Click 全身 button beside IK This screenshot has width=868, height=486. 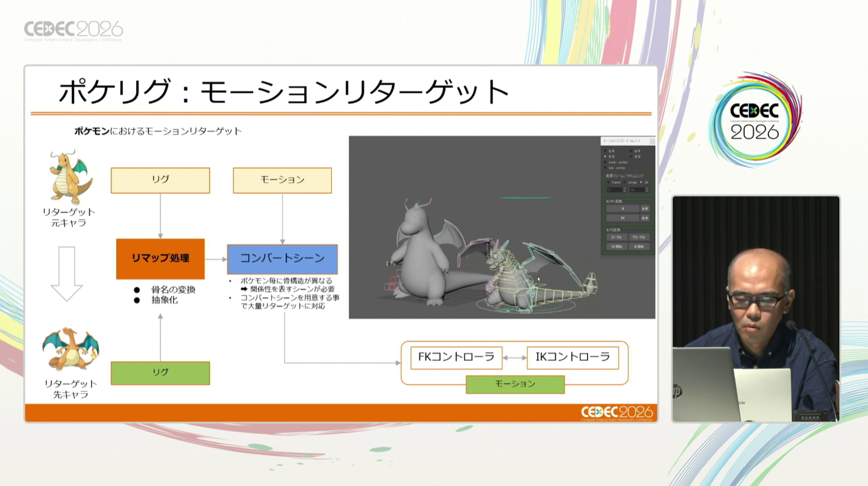pyautogui.click(x=645, y=209)
